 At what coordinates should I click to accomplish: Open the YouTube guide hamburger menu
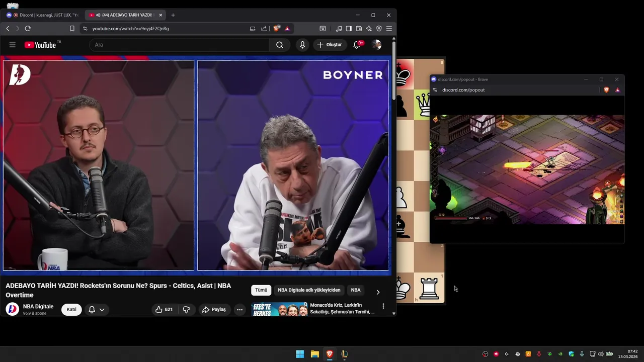click(x=13, y=45)
